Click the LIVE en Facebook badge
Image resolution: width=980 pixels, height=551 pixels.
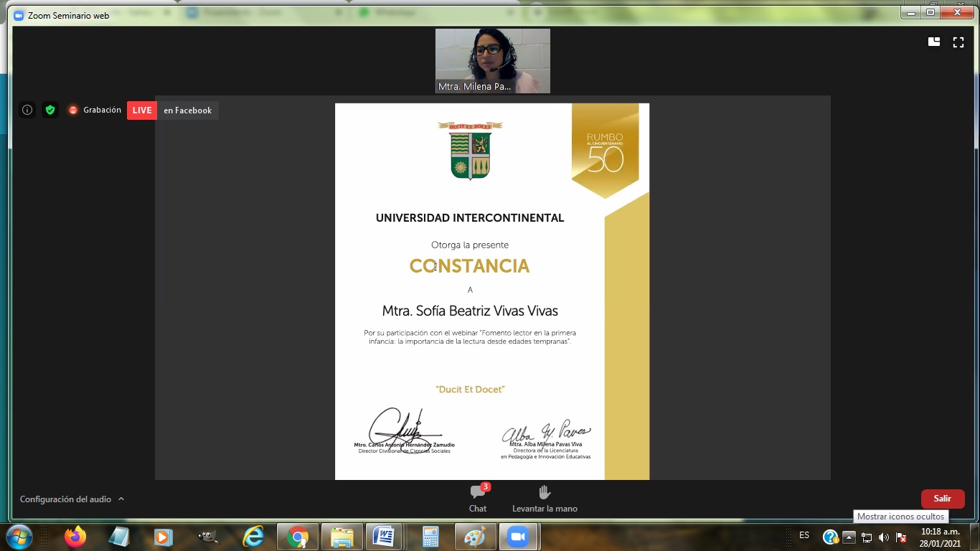[x=172, y=110]
